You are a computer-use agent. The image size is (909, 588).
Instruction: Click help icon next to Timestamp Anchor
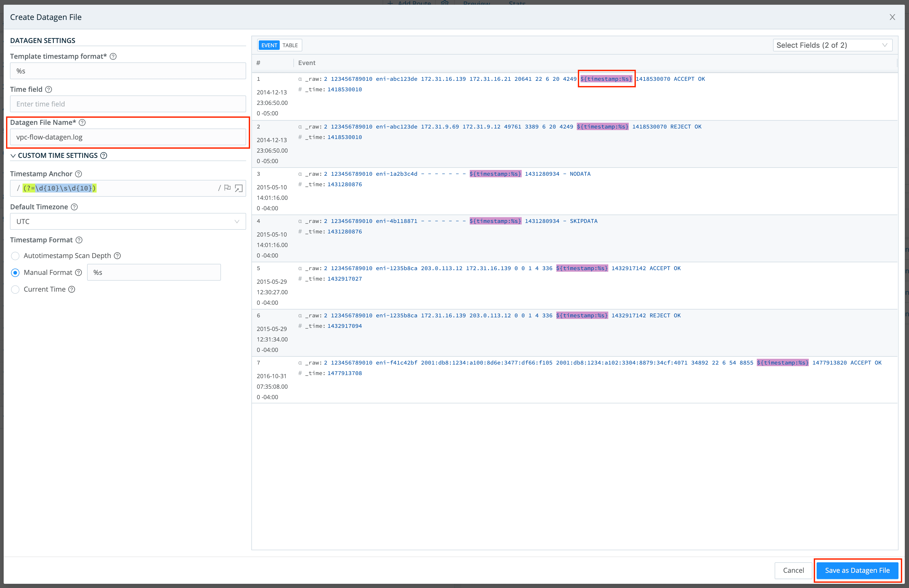click(79, 174)
